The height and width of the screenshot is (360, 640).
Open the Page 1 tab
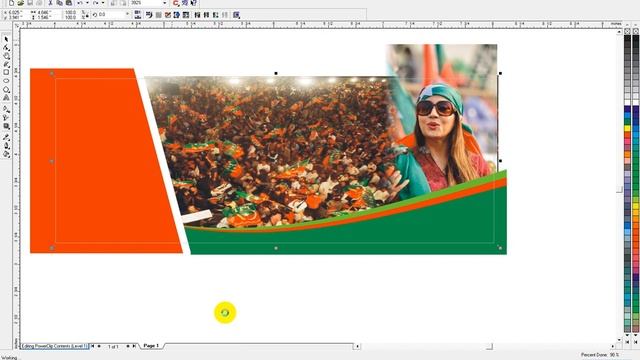pyautogui.click(x=151, y=346)
